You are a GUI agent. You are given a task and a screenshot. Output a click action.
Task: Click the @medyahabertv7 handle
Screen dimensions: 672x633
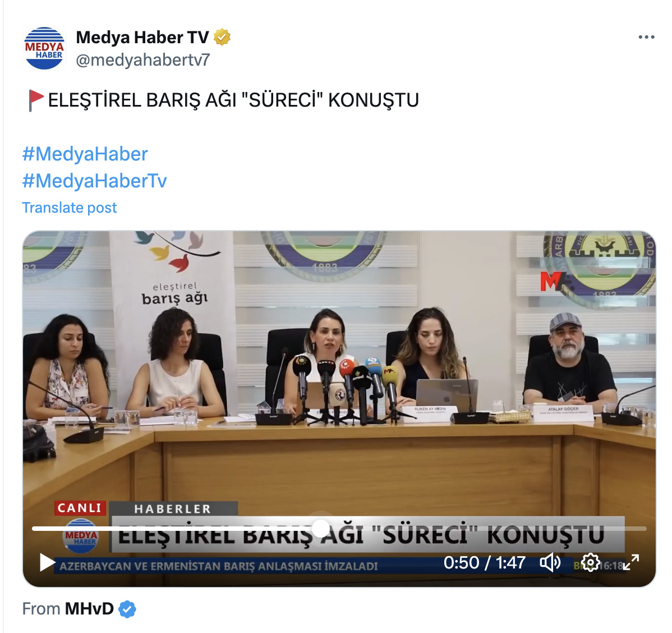pos(142,60)
